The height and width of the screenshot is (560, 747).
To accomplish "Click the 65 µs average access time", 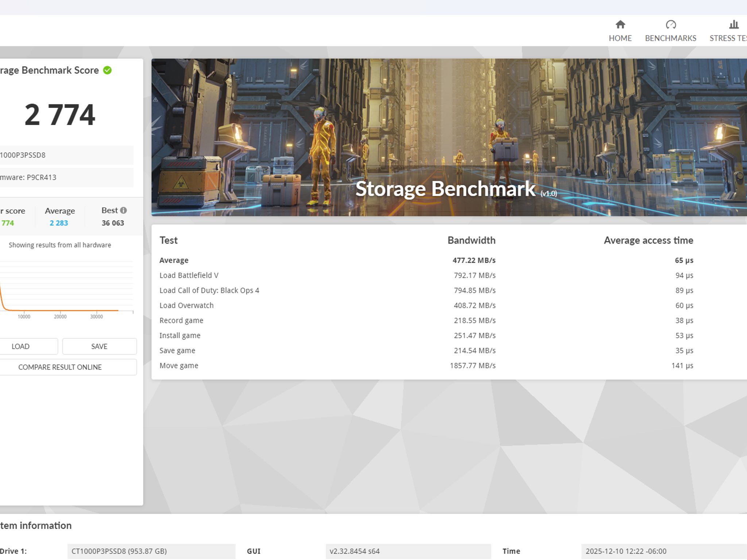I will [x=684, y=260].
